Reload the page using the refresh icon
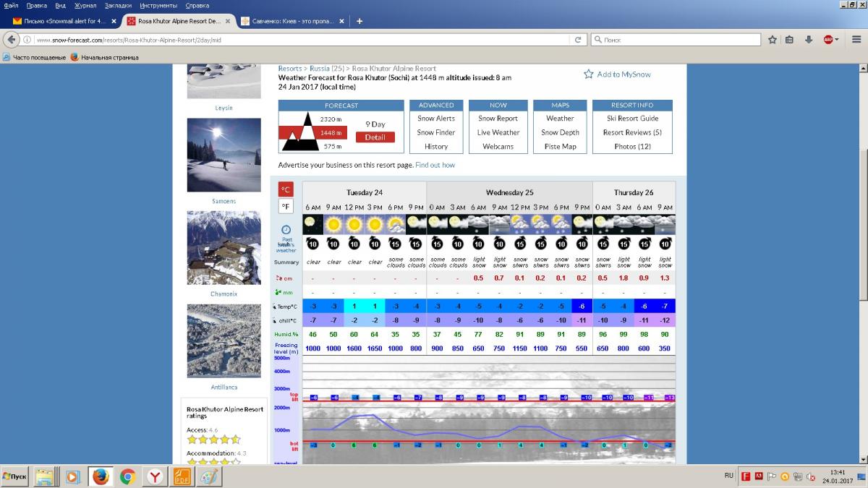 pos(578,40)
